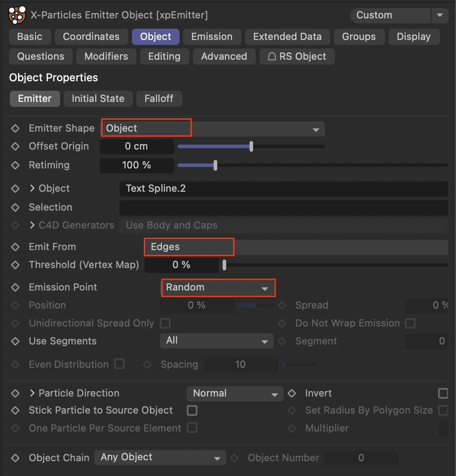Click the Object link field Text Spline.2
The width and height of the screenshot is (456, 476).
283,189
